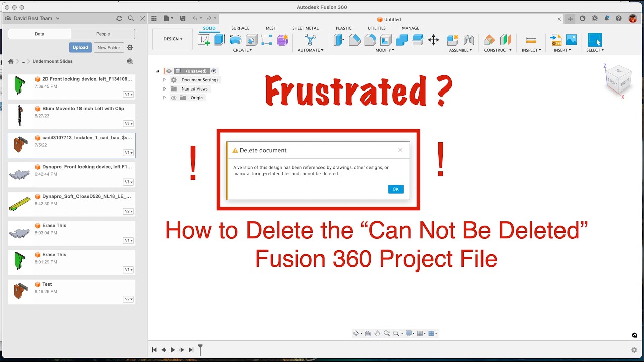Switch to the Surface tab

coord(240,28)
